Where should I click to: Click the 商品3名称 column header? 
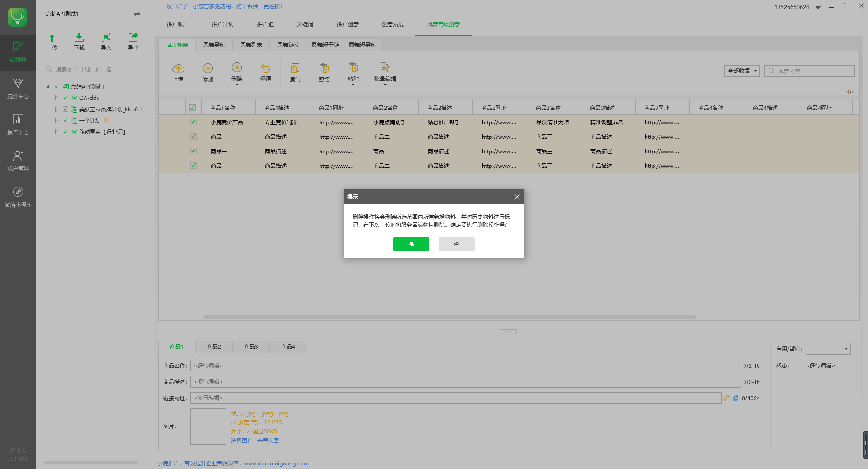pyautogui.click(x=554, y=108)
